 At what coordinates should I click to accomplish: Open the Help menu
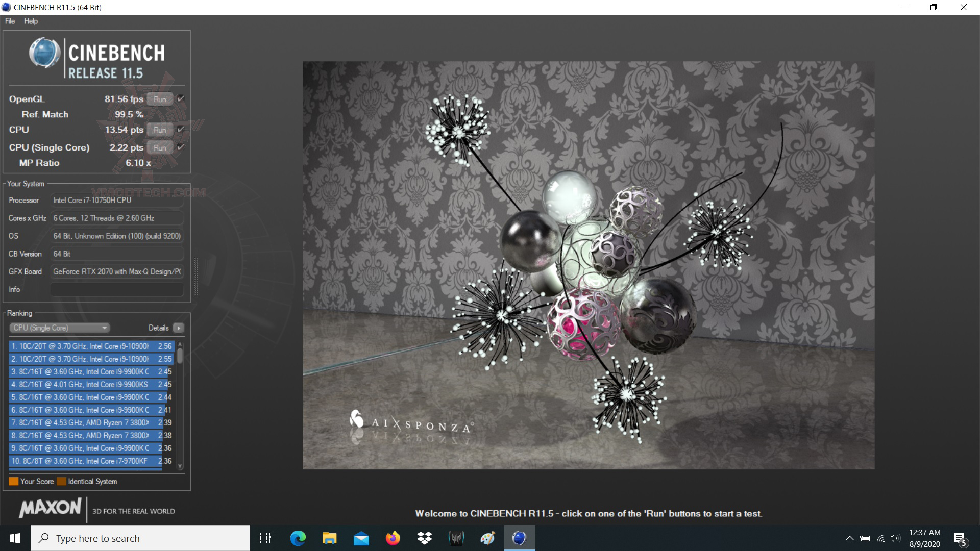[31, 21]
